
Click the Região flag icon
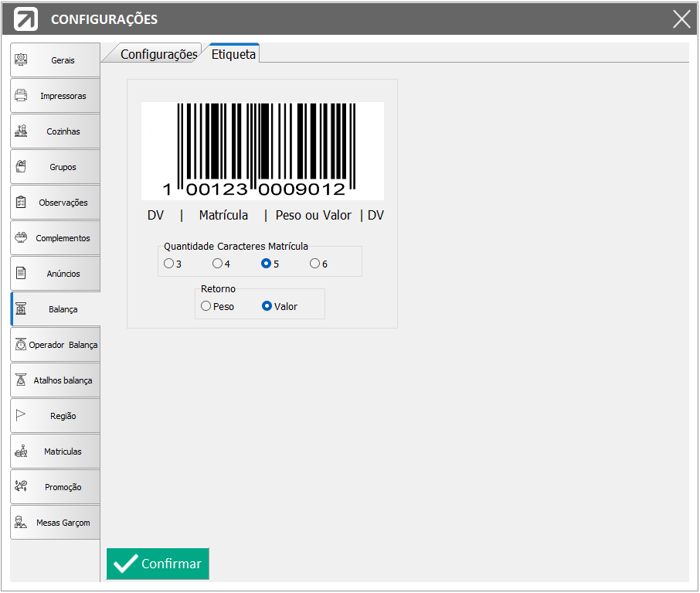point(21,415)
